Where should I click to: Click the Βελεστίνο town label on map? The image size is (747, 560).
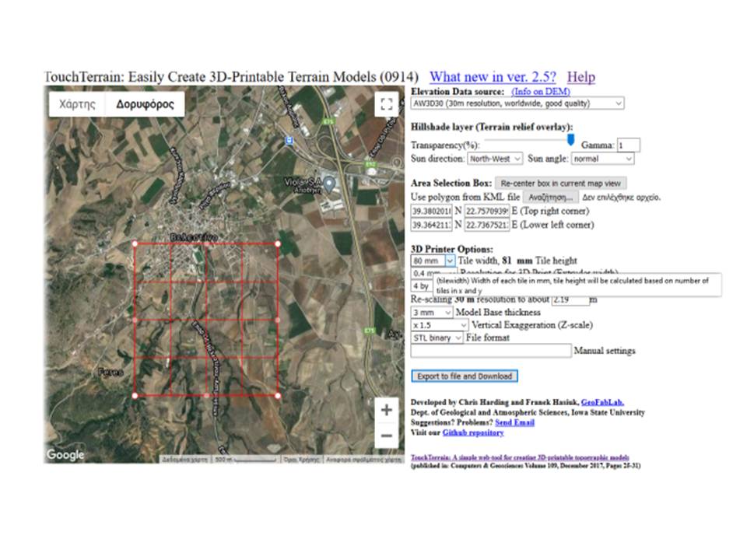[193, 236]
